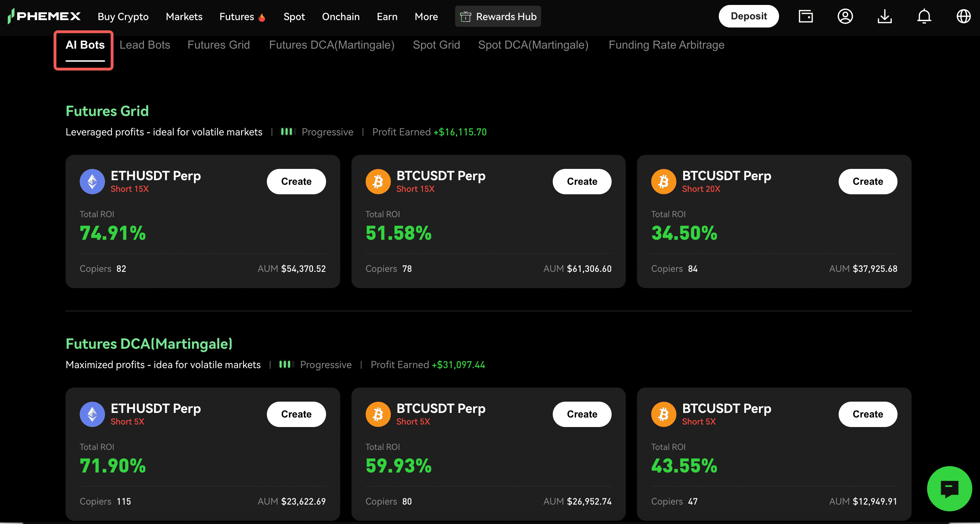Switch to Funding Rate Arbitrage tab

tap(666, 45)
